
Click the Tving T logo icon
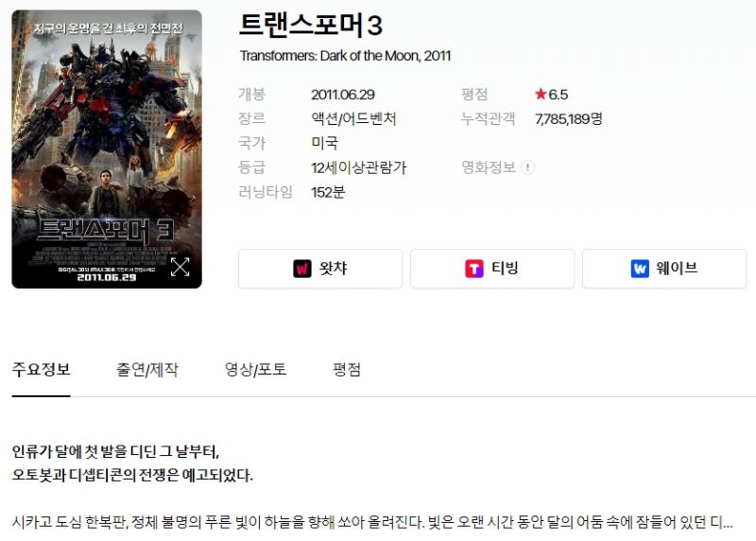[474, 269]
